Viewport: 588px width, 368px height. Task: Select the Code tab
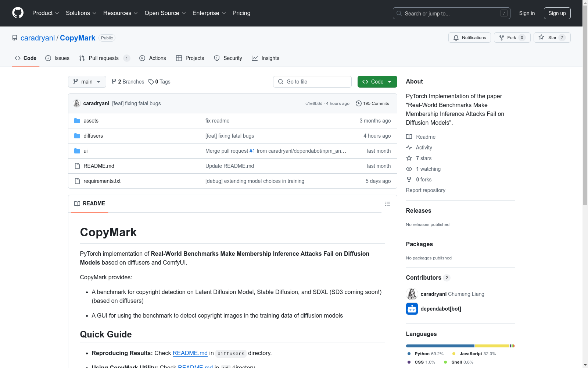25,58
